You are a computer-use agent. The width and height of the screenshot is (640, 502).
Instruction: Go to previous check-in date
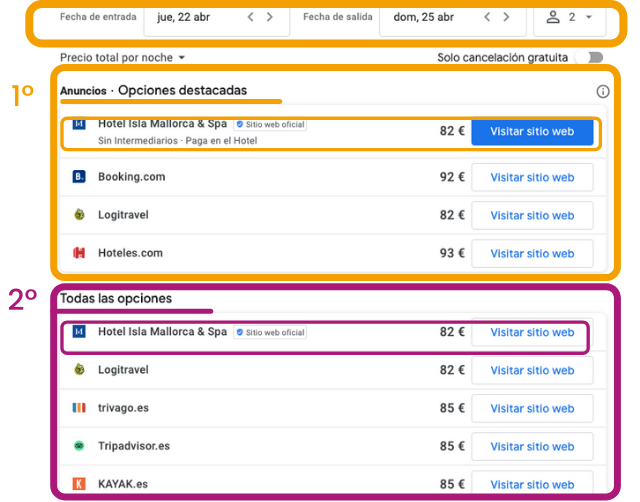pos(251,17)
